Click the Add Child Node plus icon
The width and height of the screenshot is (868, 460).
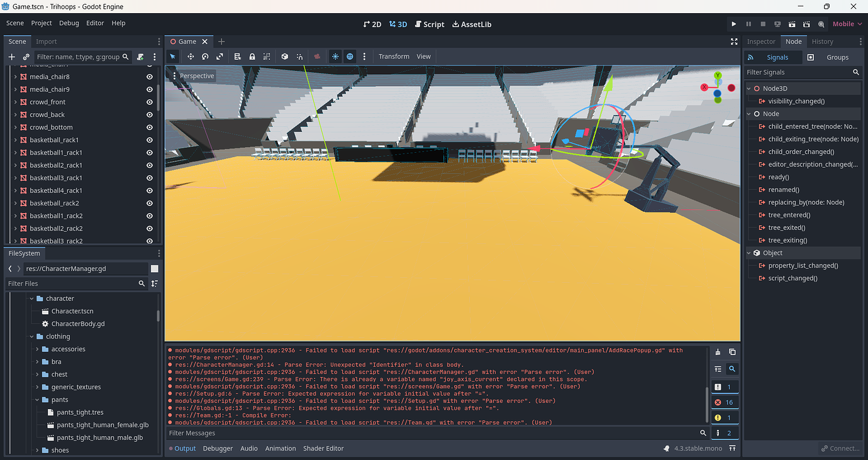coord(11,57)
